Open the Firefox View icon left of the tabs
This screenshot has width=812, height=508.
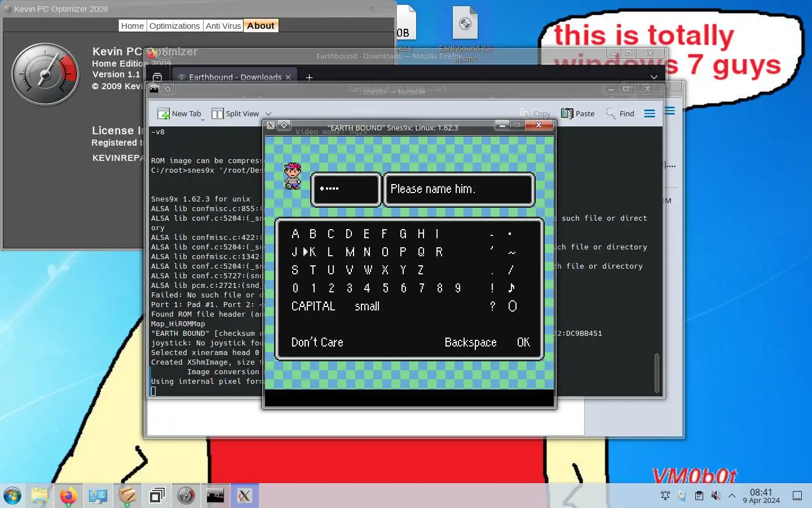pos(157,77)
